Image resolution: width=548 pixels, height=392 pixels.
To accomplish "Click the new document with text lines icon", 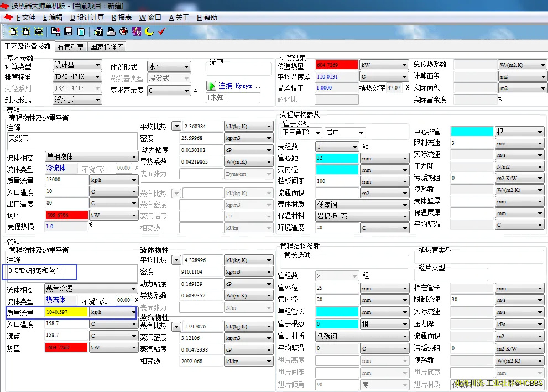I will pos(26,32).
